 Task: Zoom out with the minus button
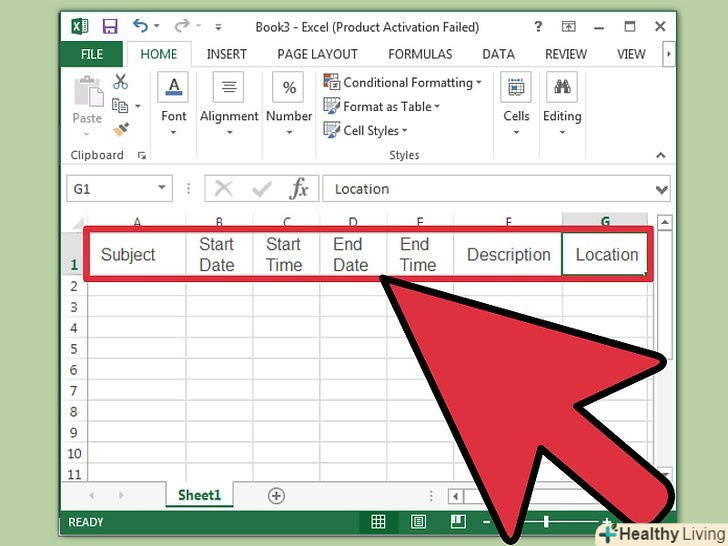pyautogui.click(x=486, y=522)
